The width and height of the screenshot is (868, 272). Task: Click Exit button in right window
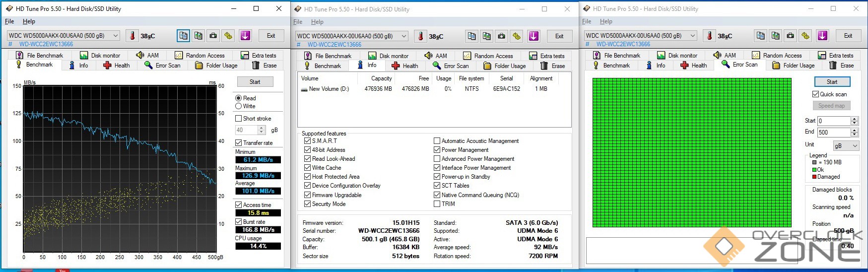coord(848,36)
